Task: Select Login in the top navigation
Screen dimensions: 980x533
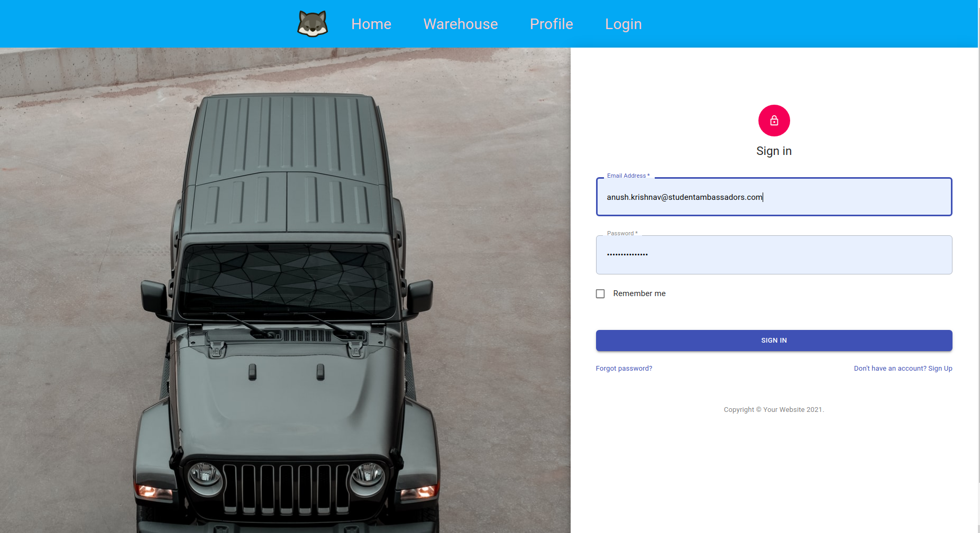Action: click(623, 24)
